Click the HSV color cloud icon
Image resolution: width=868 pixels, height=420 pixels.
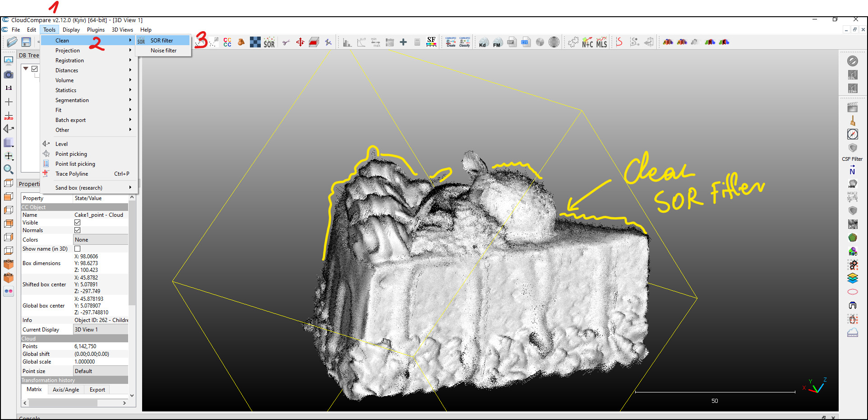click(x=682, y=42)
